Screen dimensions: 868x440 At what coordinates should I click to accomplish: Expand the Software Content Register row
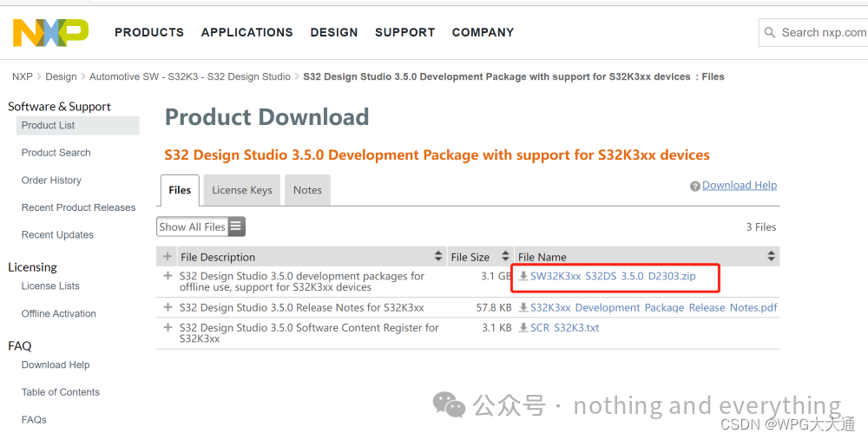[x=168, y=327]
